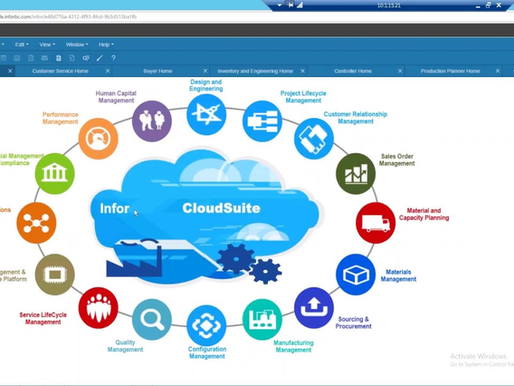The width and height of the screenshot is (514, 386).
Task: Click the Infor text on the cloud
Action: click(114, 208)
